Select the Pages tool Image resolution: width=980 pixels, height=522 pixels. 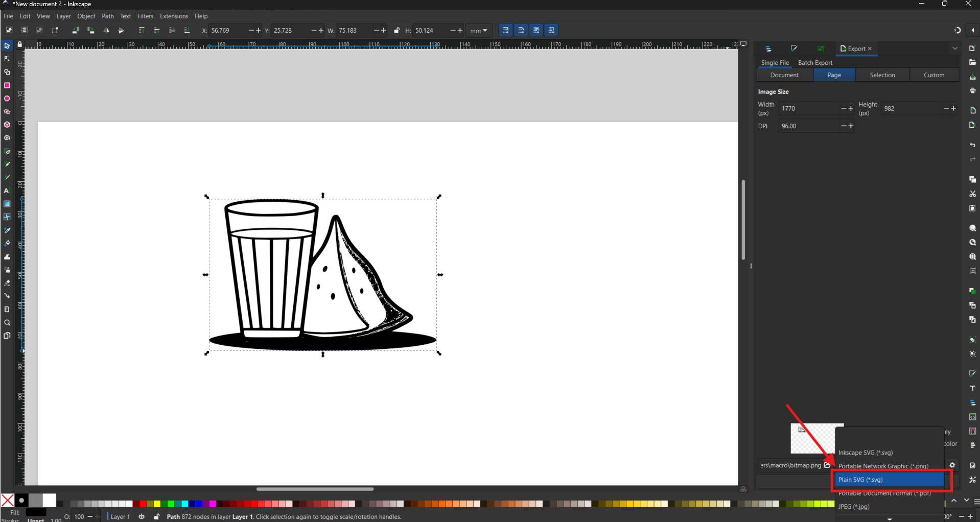coord(7,336)
